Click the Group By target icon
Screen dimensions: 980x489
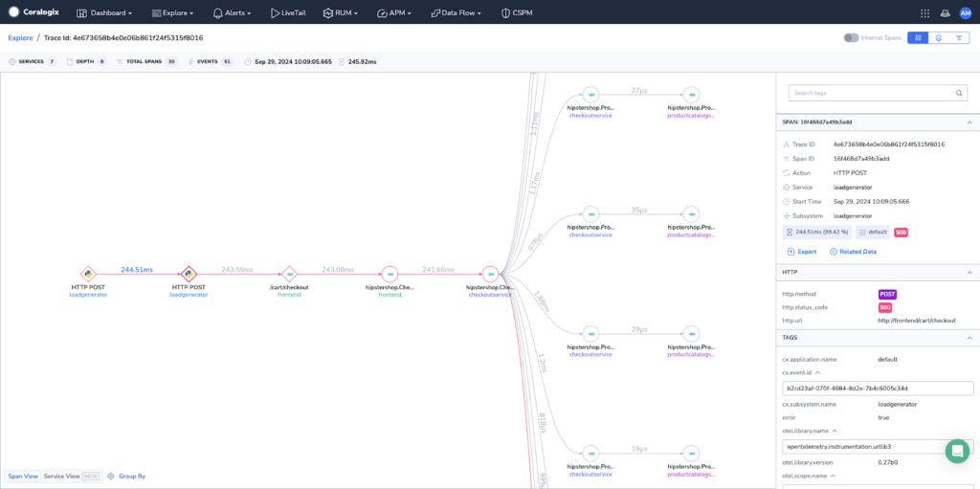[x=111, y=476]
